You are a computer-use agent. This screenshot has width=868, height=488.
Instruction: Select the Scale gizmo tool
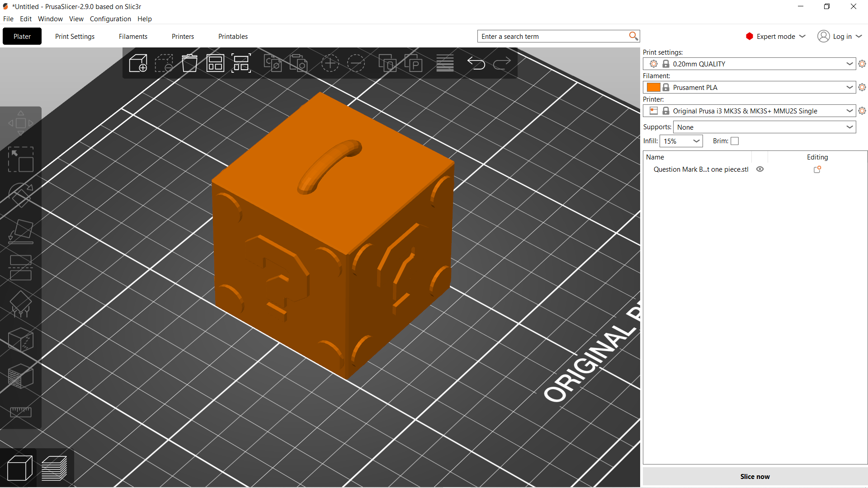pyautogui.click(x=21, y=159)
